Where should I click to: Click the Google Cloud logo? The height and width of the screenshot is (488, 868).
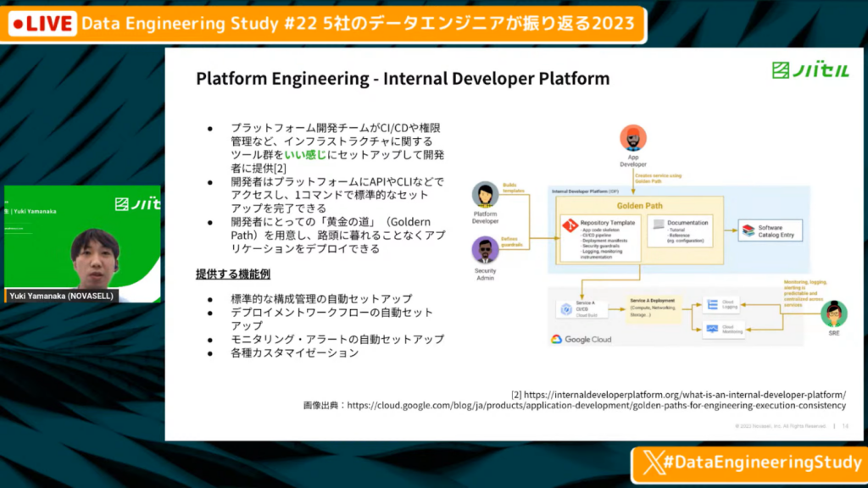click(581, 340)
